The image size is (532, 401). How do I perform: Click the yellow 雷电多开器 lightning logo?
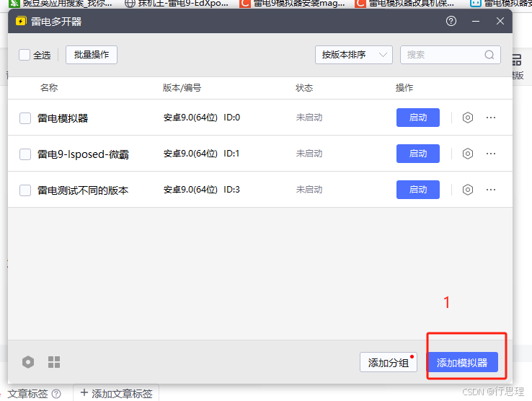21,21
